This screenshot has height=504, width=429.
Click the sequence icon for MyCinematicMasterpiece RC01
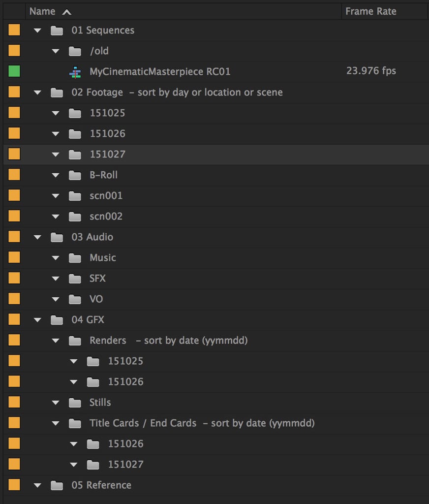coord(74,72)
